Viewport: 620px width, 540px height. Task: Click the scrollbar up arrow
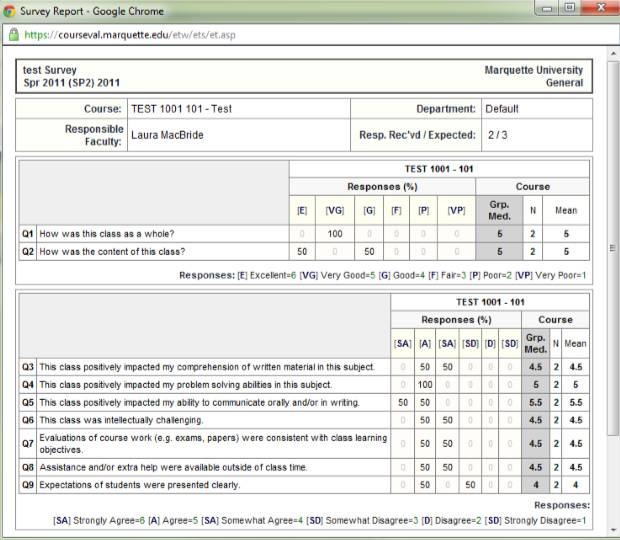(x=613, y=53)
